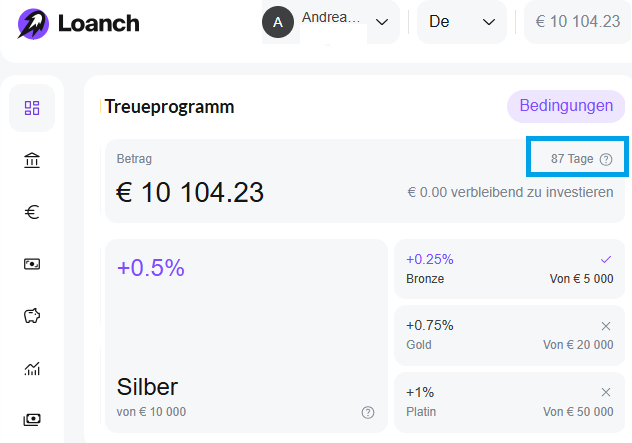Open the Bedingungen conditions button
632x443 pixels.
tap(566, 106)
